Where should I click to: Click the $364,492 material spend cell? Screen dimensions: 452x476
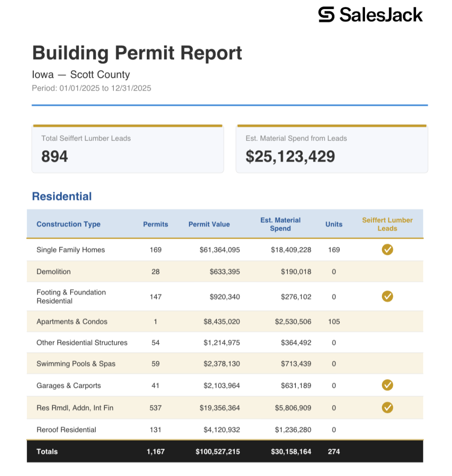coord(296,342)
